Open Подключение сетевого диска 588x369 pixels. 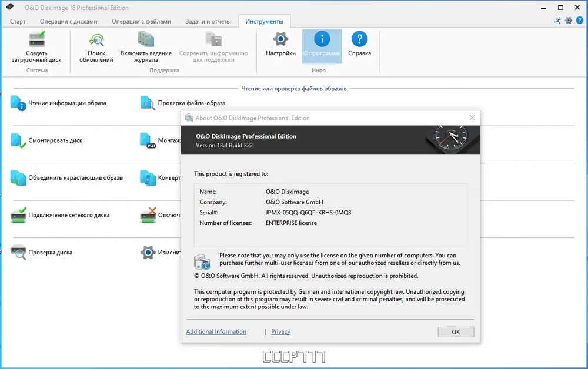click(x=60, y=216)
